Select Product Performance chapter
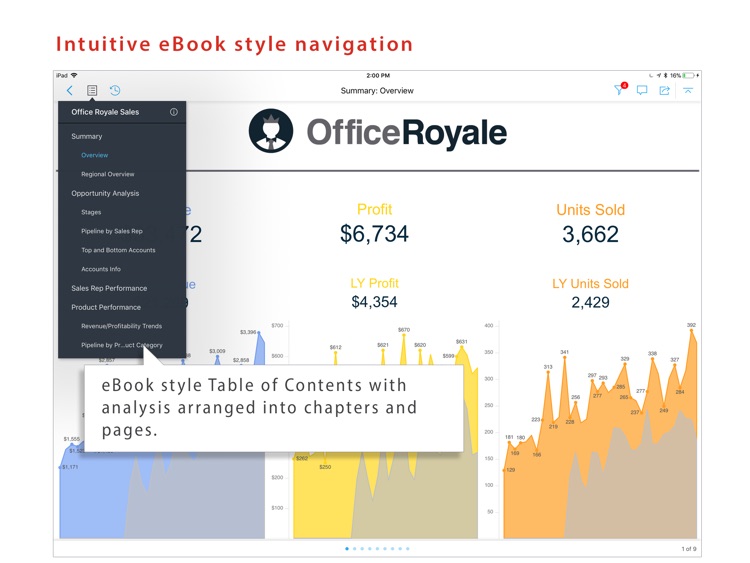The height and width of the screenshot is (563, 750). 106,307
